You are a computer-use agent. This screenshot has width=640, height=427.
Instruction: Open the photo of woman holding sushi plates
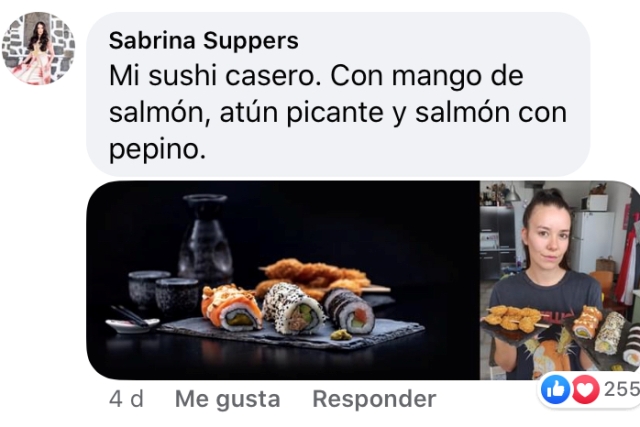[x=560, y=280]
